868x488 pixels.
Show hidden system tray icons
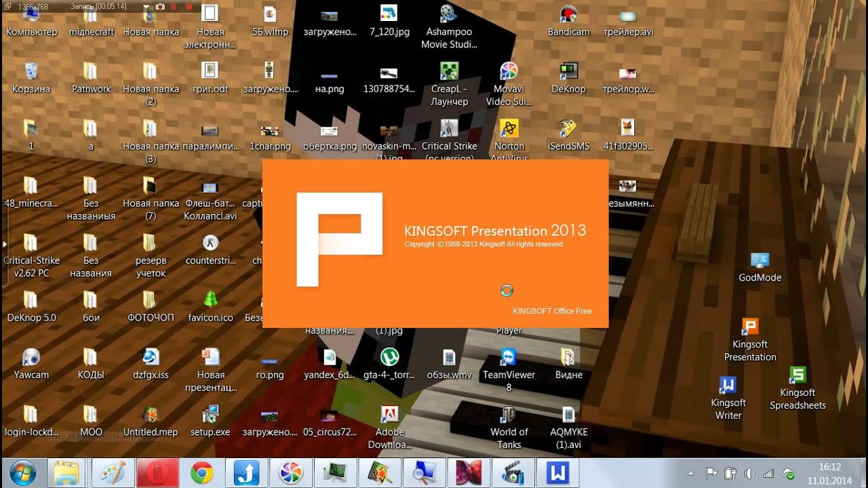click(691, 473)
